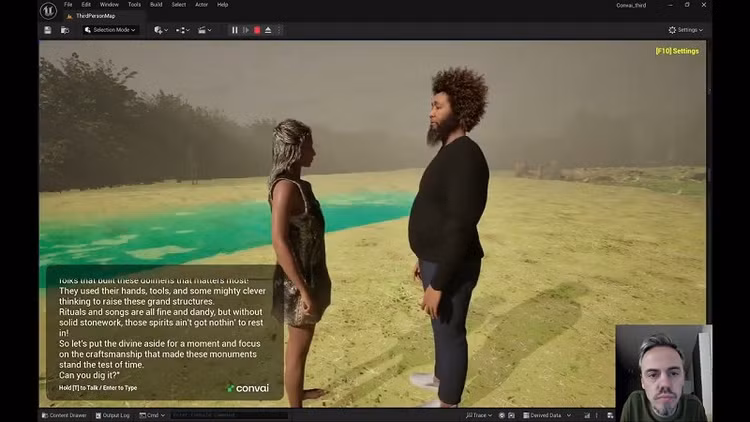Click the Browse content icon beside Save
The width and height of the screenshot is (750, 422).
[x=65, y=30]
